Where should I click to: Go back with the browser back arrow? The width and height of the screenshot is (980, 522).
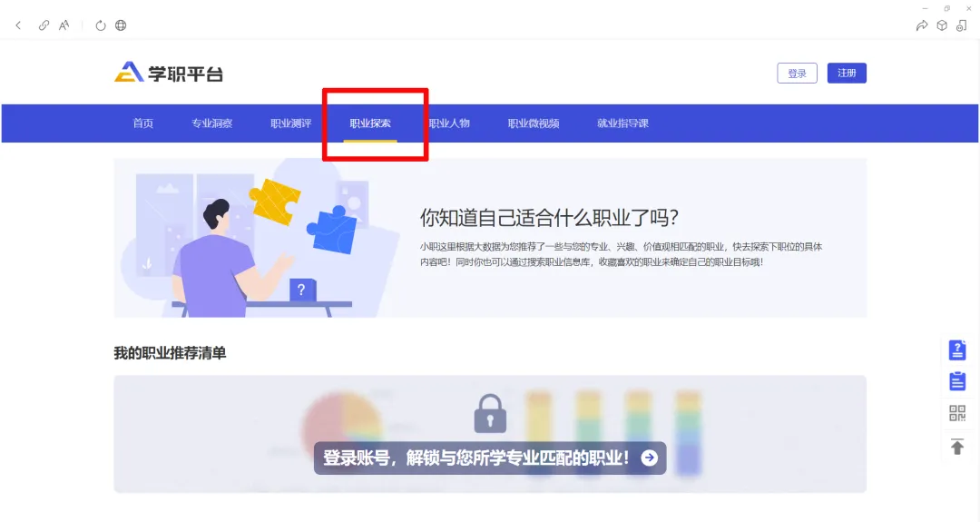18,25
